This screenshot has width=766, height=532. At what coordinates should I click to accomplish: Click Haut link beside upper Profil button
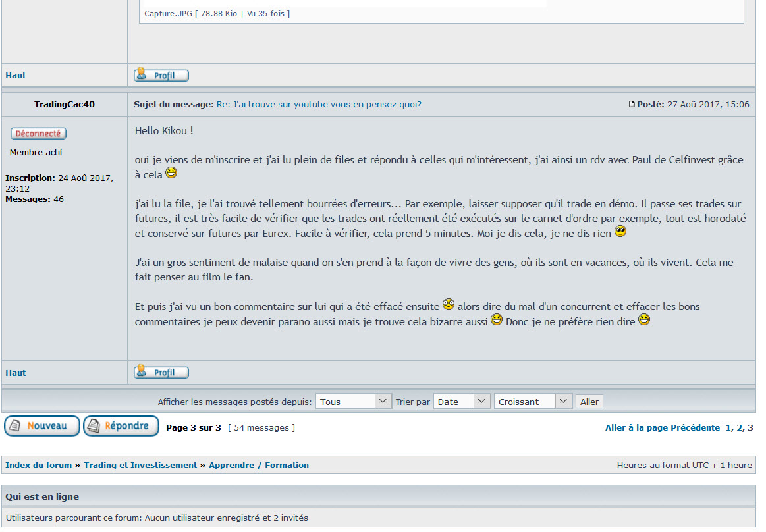(x=16, y=75)
